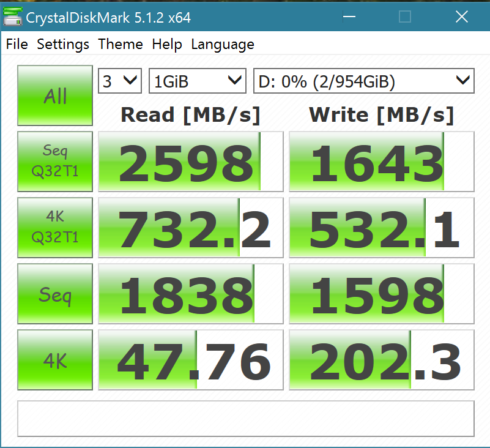490x448 pixels.
Task: Open the Help menu
Action: (x=167, y=45)
